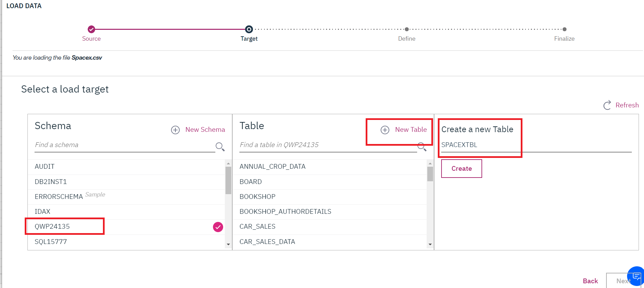
Task: Click the Refresh circular arrow icon
Action: point(607,105)
